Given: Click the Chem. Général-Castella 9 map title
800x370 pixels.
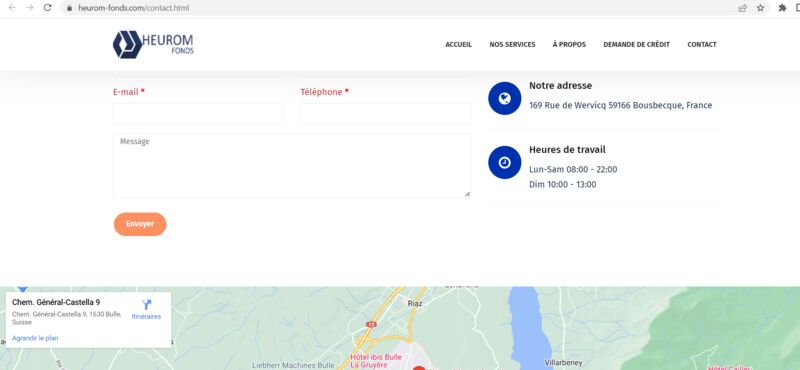Looking at the screenshot, I should pos(56,302).
